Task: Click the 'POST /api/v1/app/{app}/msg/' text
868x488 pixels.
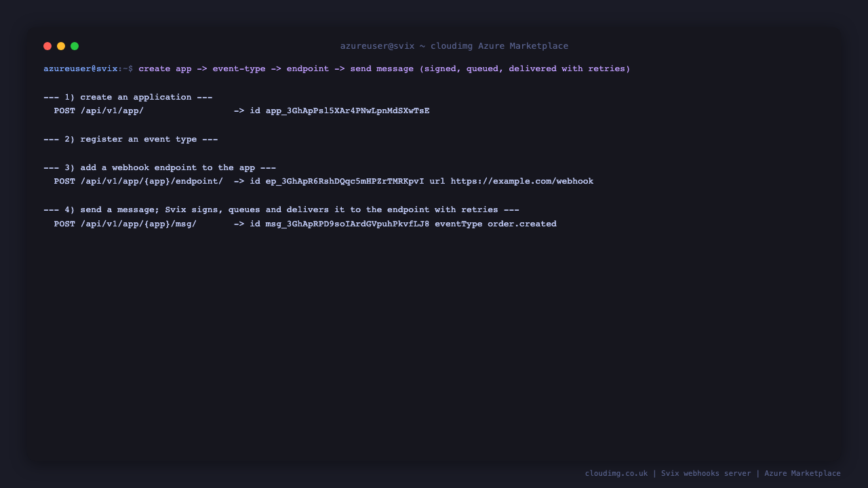Action: [125, 224]
